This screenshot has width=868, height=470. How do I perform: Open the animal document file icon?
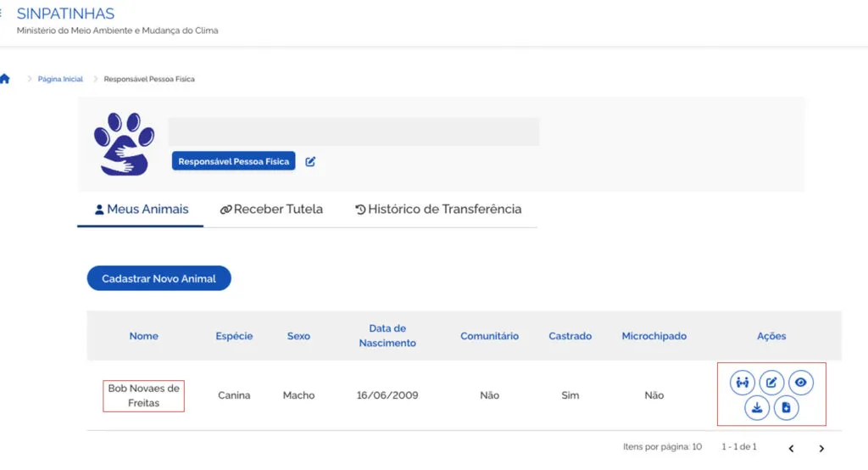coord(786,408)
